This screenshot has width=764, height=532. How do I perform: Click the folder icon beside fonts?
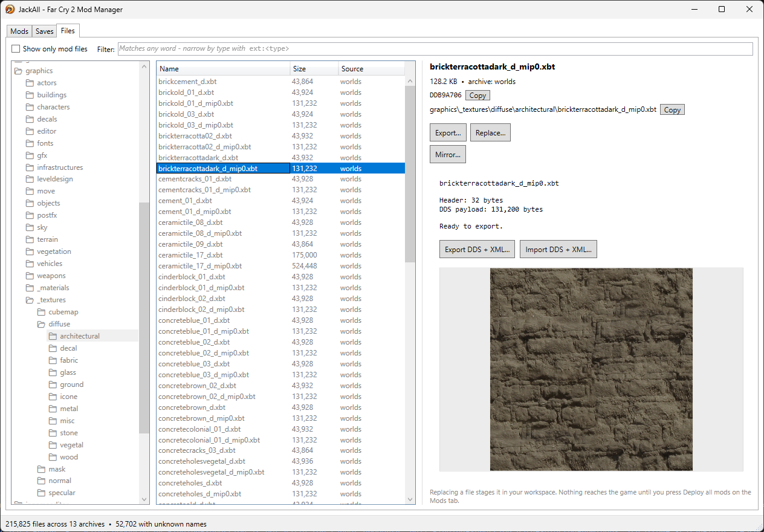click(x=30, y=143)
